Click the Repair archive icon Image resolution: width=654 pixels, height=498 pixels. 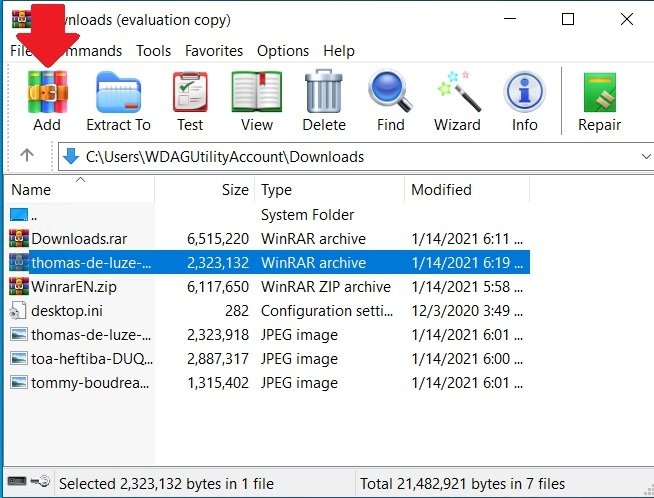pos(600,92)
